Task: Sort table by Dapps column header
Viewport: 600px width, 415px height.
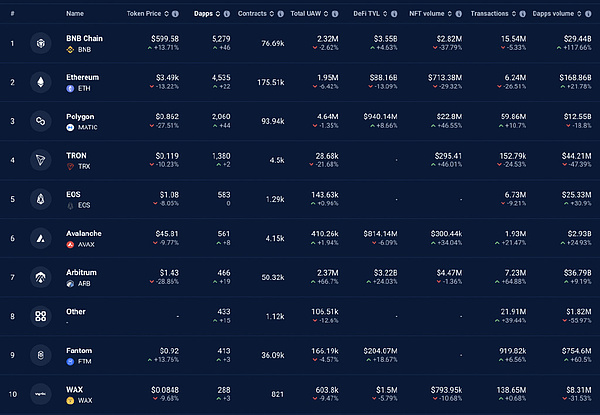Action: [x=201, y=15]
